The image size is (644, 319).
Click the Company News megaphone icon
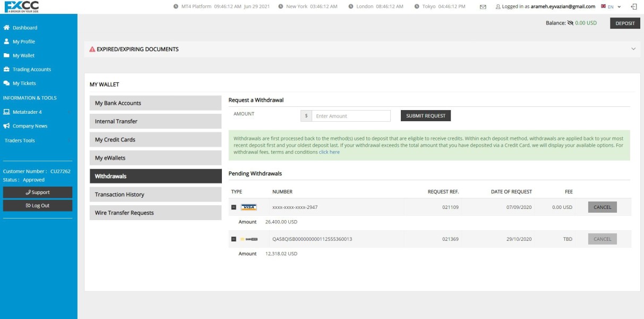coord(6,126)
